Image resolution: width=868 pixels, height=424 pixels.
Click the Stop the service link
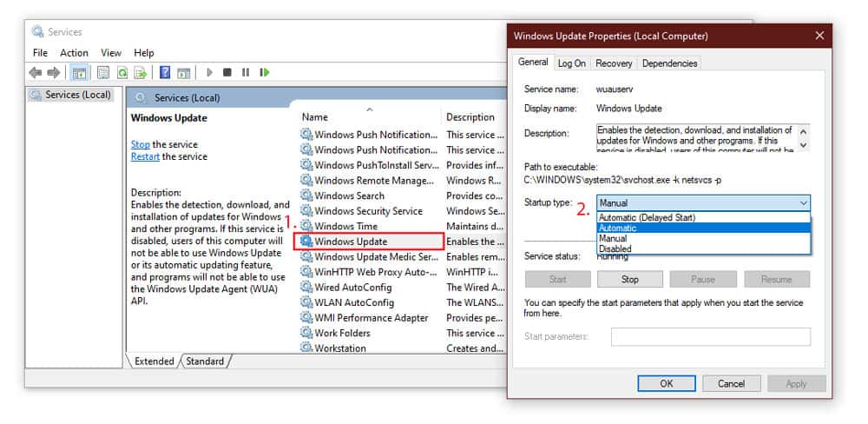140,144
